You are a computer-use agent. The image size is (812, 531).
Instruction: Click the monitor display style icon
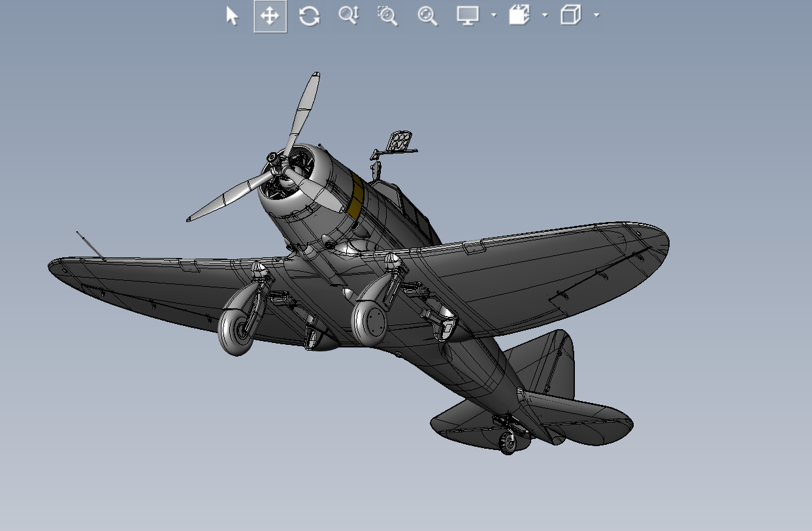[468, 16]
